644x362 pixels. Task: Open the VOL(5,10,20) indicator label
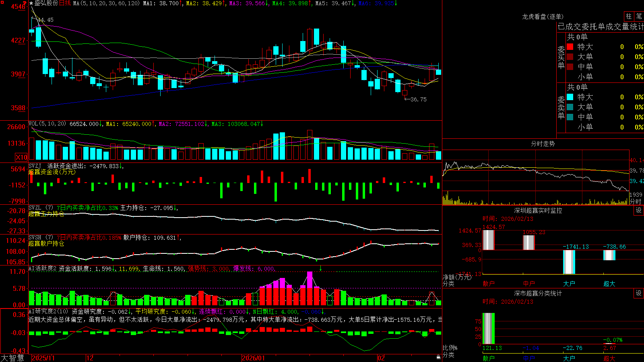click(x=47, y=124)
